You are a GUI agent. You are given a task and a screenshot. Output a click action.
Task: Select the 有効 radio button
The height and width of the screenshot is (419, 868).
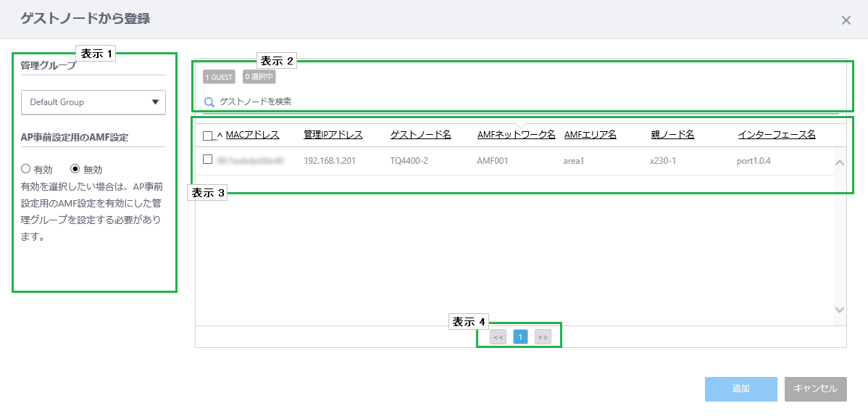25,170
